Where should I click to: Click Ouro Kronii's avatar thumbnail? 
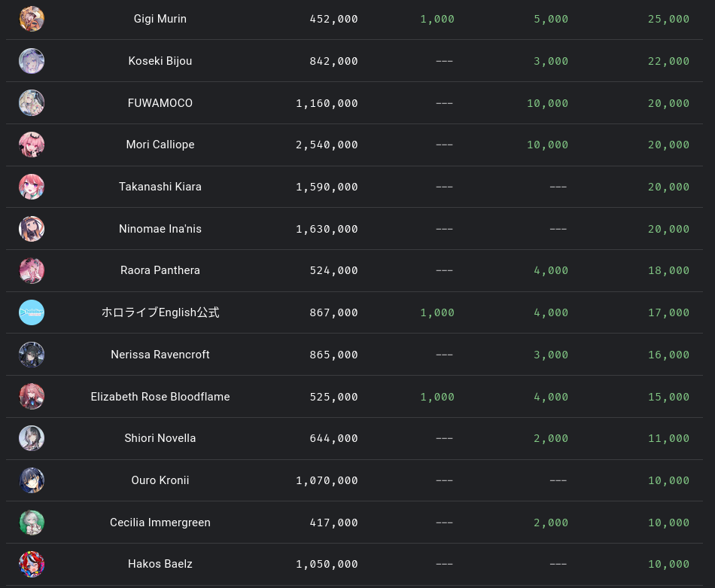pos(32,480)
